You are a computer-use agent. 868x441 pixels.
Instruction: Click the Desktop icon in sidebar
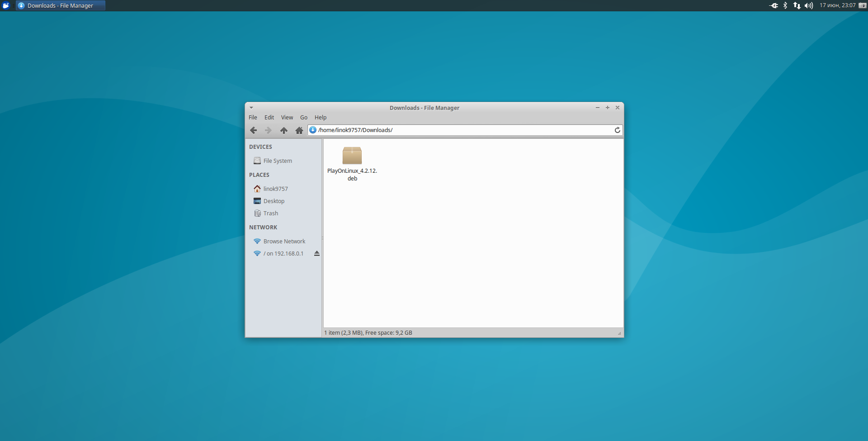pyautogui.click(x=257, y=201)
